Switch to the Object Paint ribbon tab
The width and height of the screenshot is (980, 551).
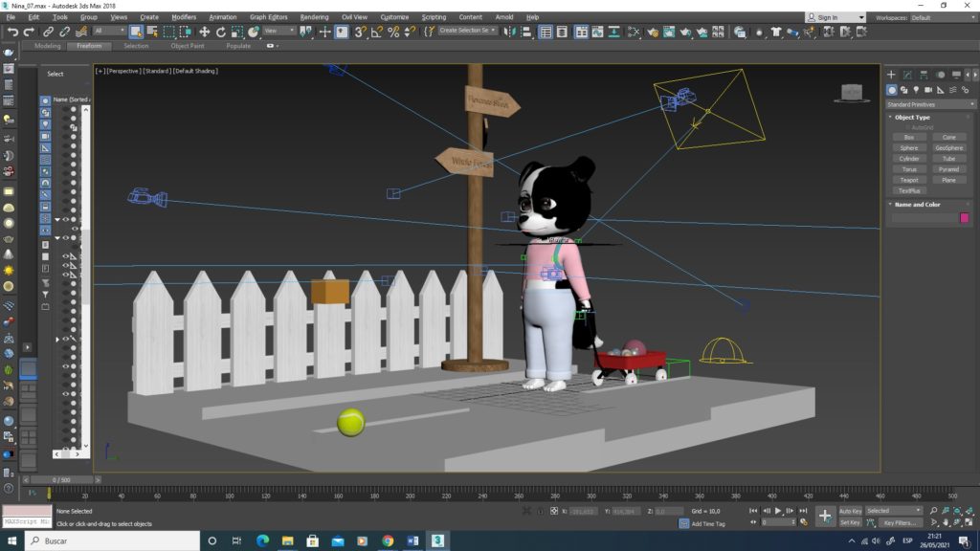187,46
